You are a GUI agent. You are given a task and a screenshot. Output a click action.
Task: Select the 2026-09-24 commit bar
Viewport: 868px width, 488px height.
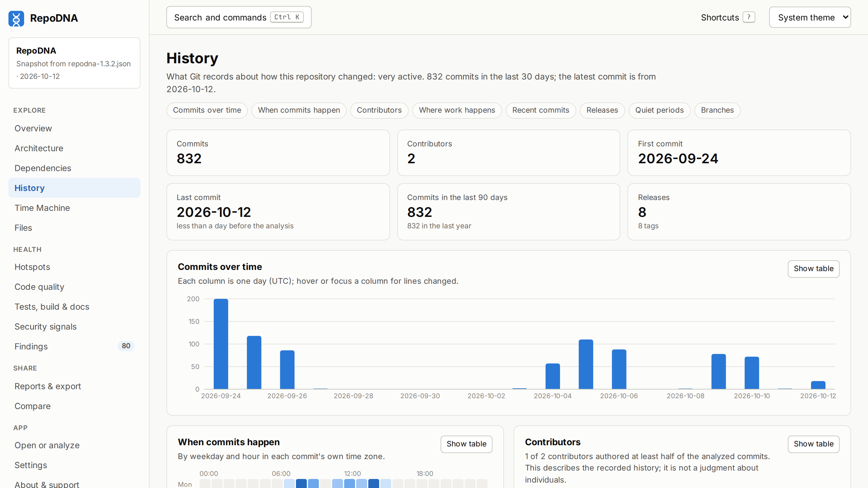click(221, 344)
